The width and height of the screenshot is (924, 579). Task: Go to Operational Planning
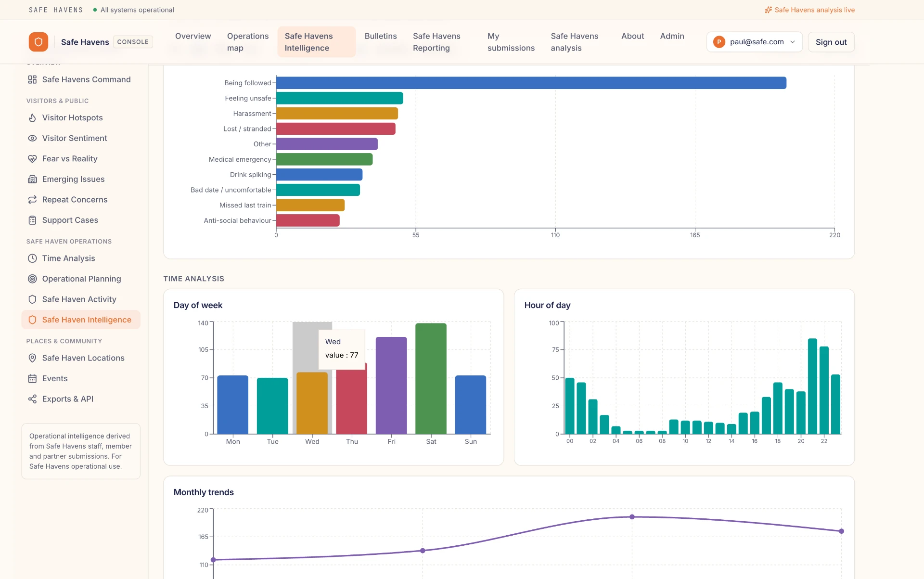pos(81,279)
